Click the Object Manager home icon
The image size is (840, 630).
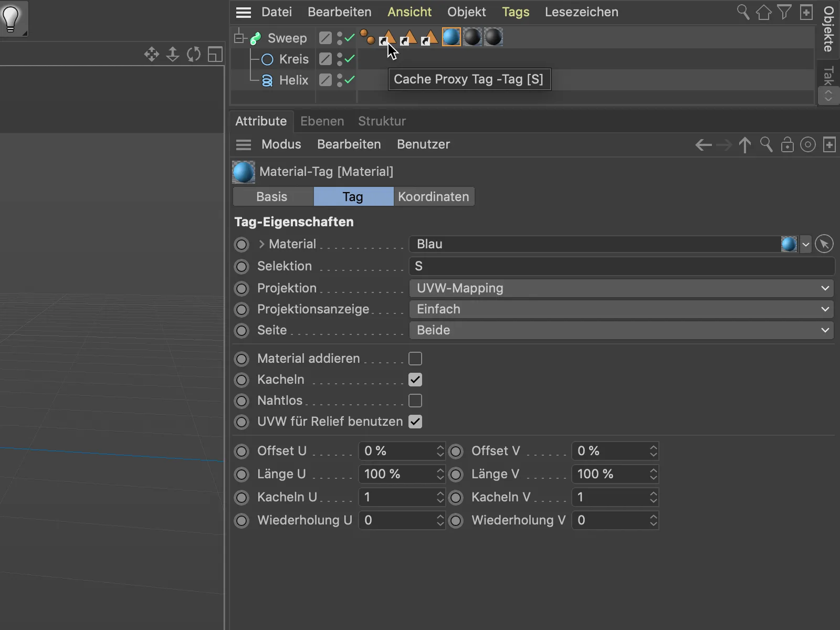tap(764, 12)
